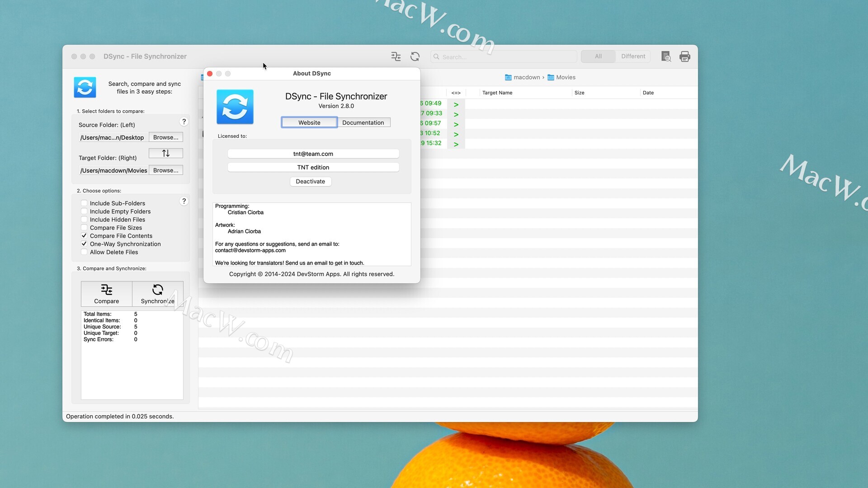Browse for the Source folder
Viewport: 868px width, 488px height.
click(x=166, y=137)
